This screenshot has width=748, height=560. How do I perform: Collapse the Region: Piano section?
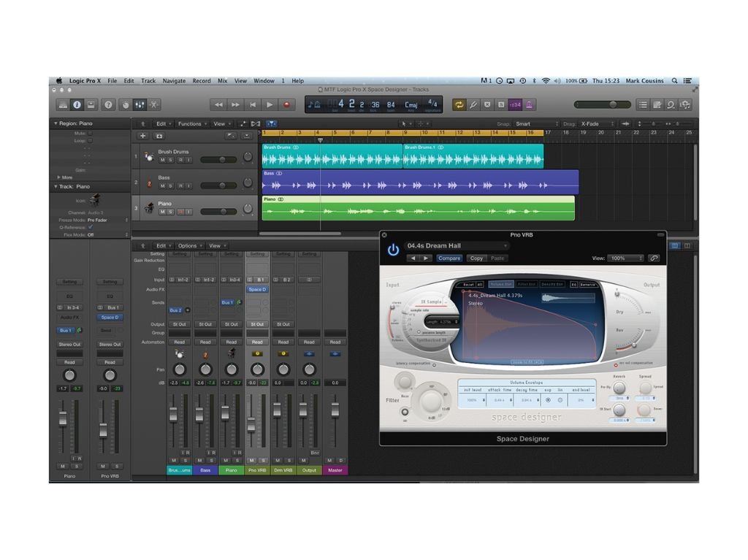click(x=56, y=123)
